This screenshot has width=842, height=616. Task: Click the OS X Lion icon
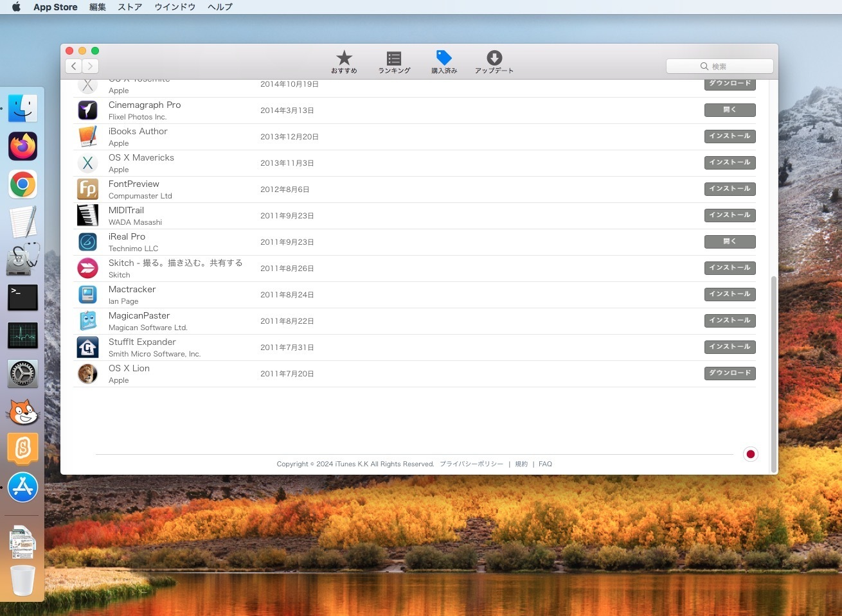click(88, 374)
